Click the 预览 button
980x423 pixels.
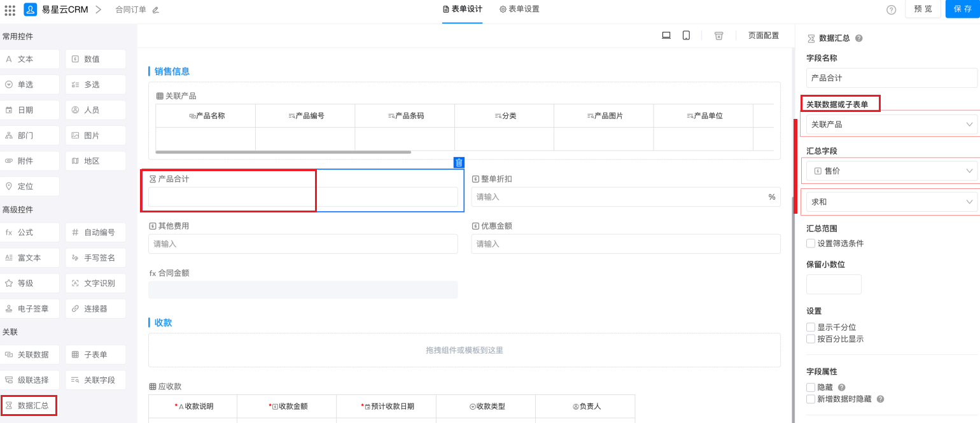(922, 10)
